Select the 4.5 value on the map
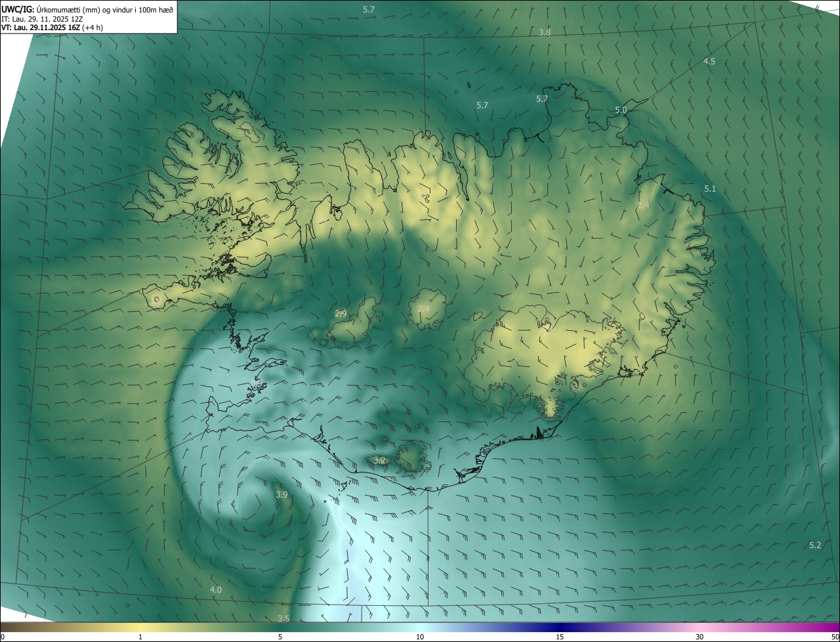This screenshot has height=642, width=840. [709, 61]
